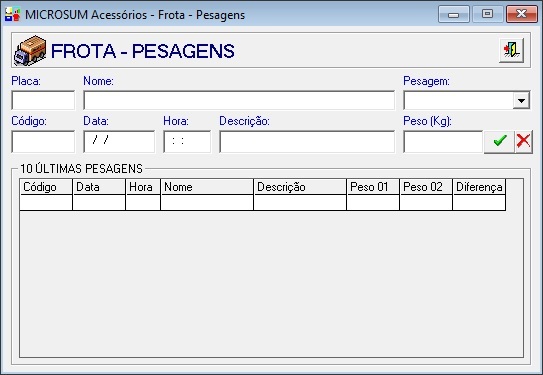Focus the Placa input field

(43, 100)
